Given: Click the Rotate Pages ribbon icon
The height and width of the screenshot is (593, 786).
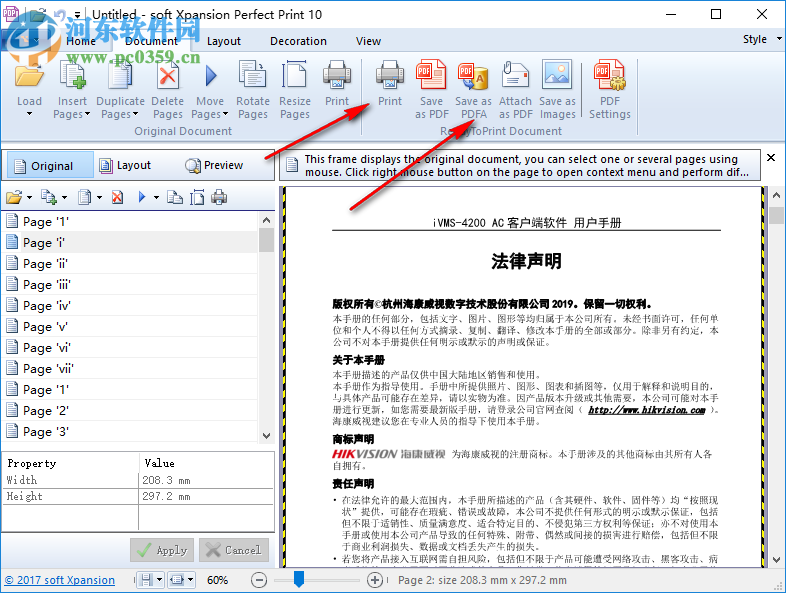Looking at the screenshot, I should coord(253,76).
